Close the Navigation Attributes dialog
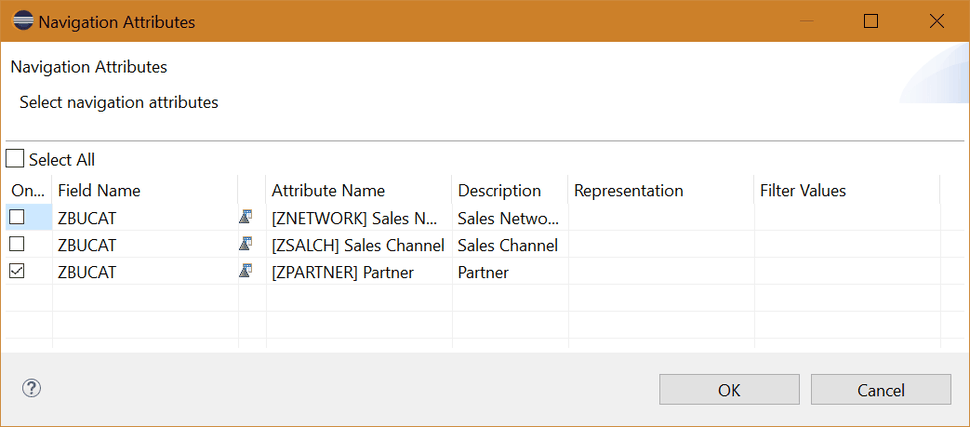This screenshot has height=427, width=970. pyautogui.click(x=937, y=22)
